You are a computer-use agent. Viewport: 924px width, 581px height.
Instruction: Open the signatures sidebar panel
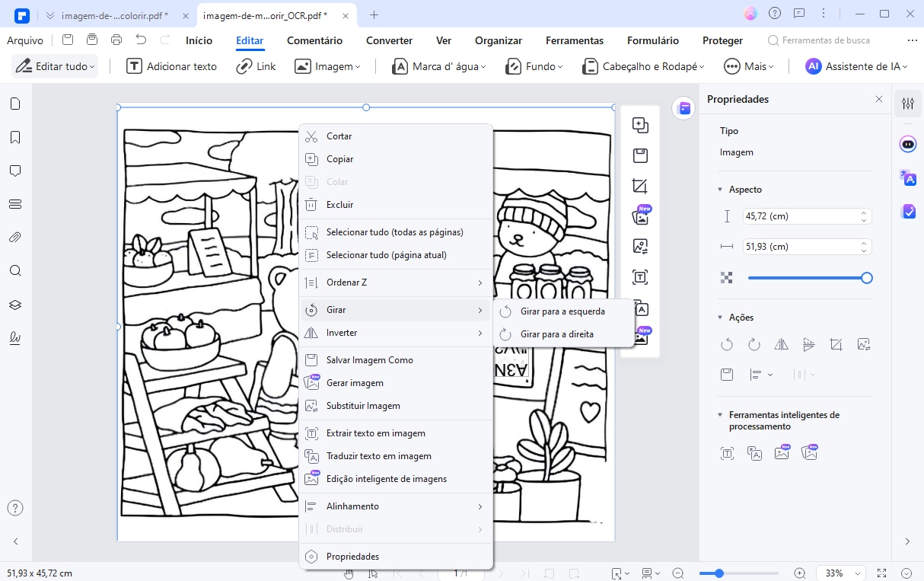tap(14, 338)
